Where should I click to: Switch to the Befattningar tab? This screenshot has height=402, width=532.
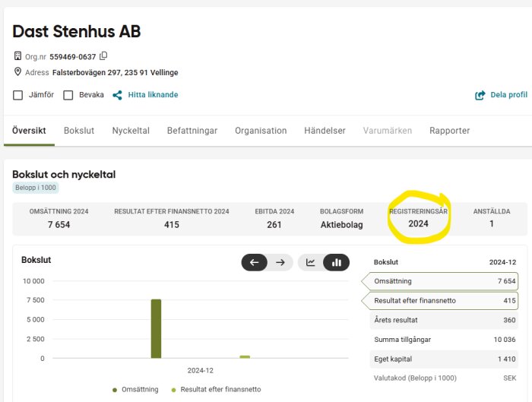192,131
